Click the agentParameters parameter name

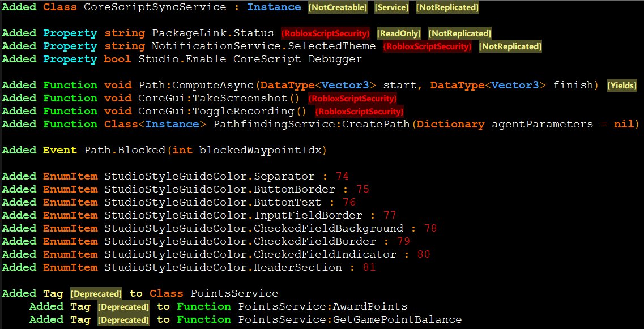(x=543, y=125)
